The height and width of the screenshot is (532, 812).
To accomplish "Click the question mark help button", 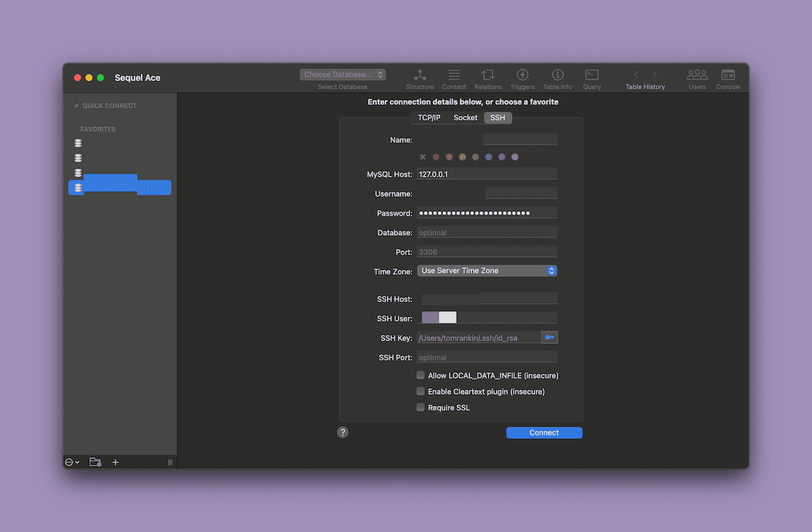I will pos(343,433).
